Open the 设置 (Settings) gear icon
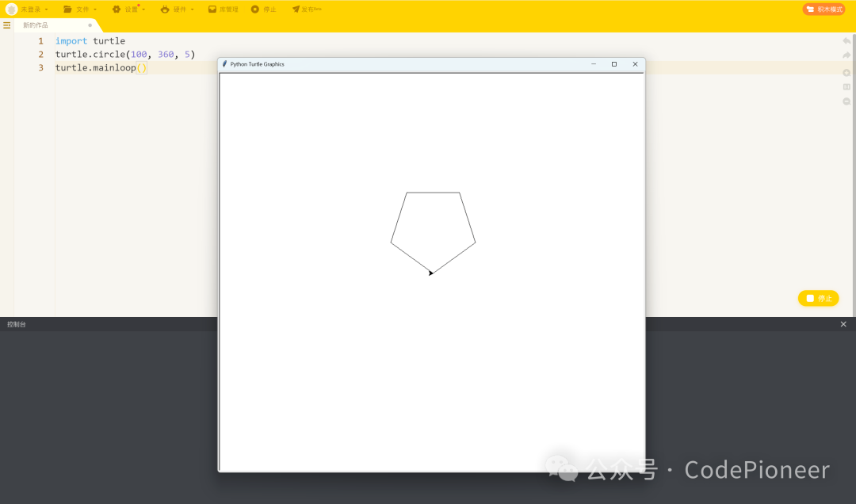Viewport: 856px width, 504px height. click(117, 10)
